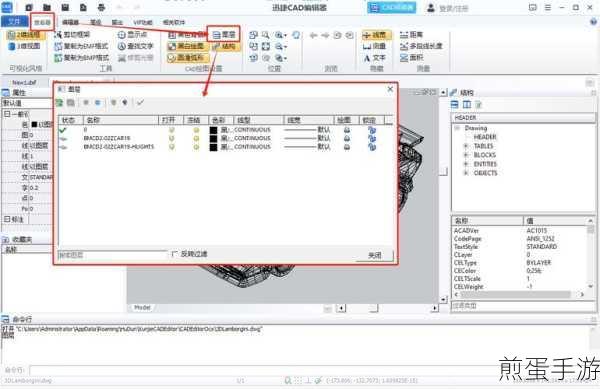The image size is (600, 389).
Task: Toggle freeze icon for BMCD2-02ZCAR19-HLIGHTS layer
Action: 196,147
